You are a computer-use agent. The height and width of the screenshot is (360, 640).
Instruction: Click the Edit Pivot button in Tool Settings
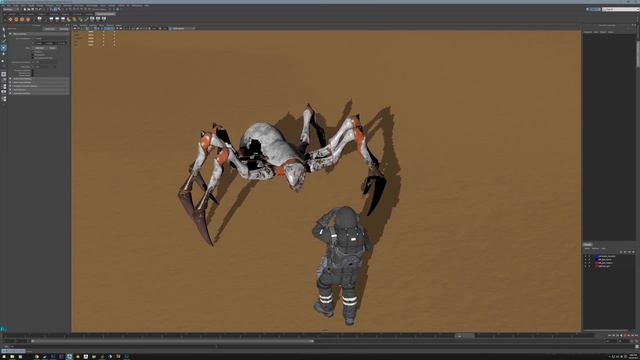coord(39,48)
